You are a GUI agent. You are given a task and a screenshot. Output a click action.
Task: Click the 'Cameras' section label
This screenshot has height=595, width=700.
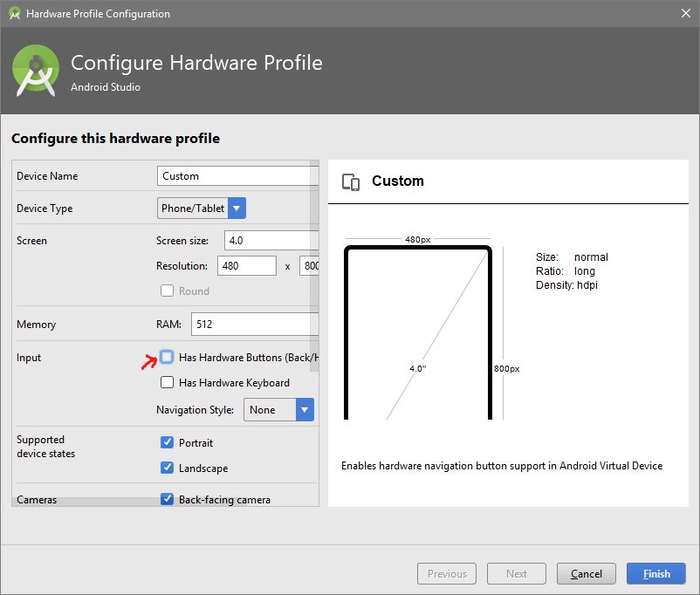tap(37, 500)
